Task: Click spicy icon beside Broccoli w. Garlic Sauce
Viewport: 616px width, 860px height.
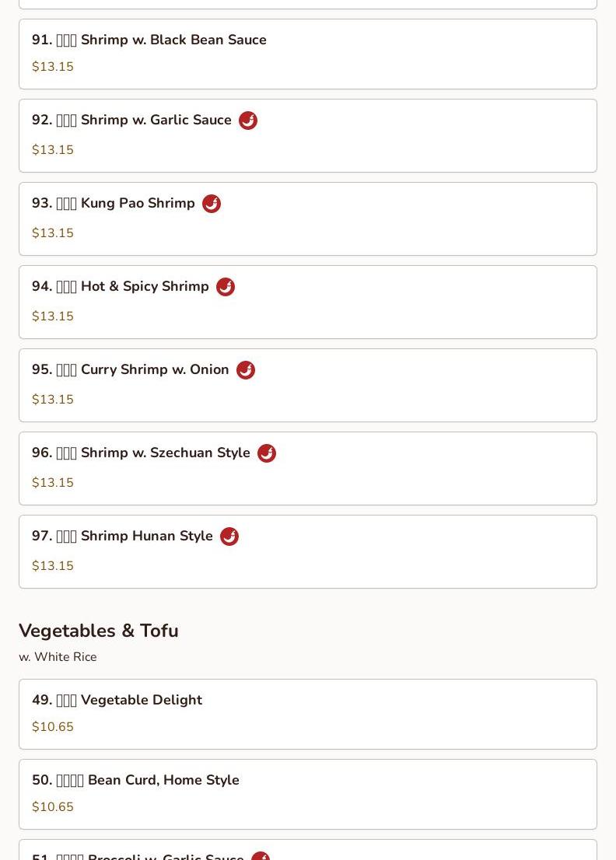Action: pos(261,856)
